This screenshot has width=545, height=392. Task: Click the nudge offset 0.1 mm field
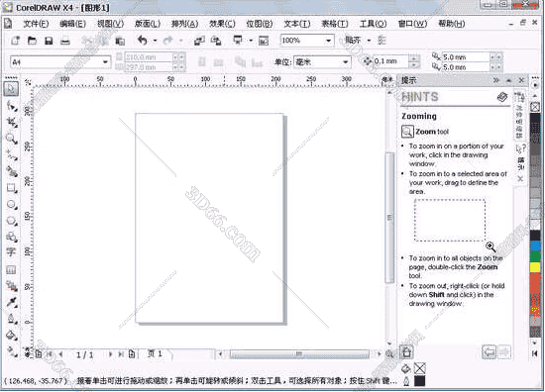390,61
